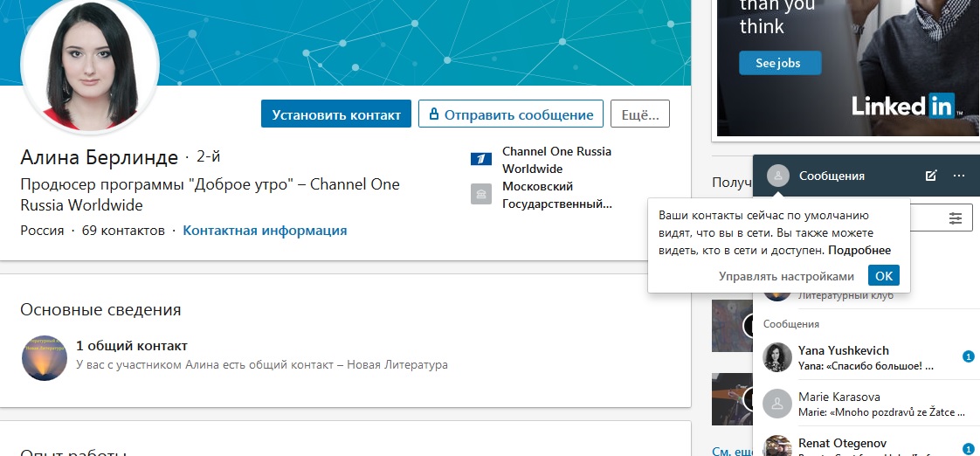Click the Установить контакт button
980x456 pixels.
[336, 114]
